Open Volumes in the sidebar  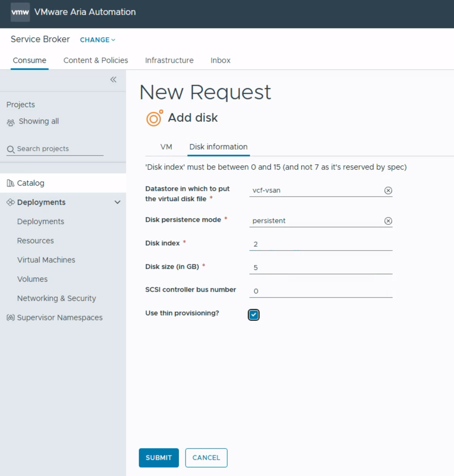coord(32,279)
